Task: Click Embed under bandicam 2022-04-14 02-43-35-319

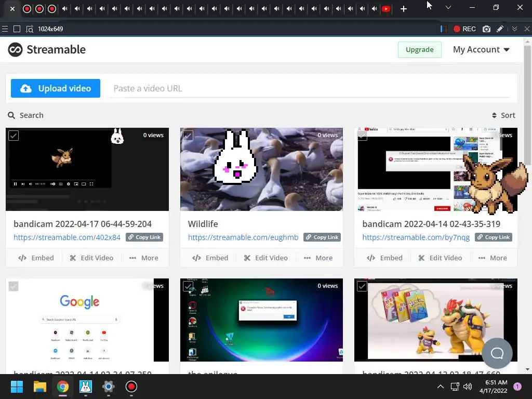Action: [384, 258]
